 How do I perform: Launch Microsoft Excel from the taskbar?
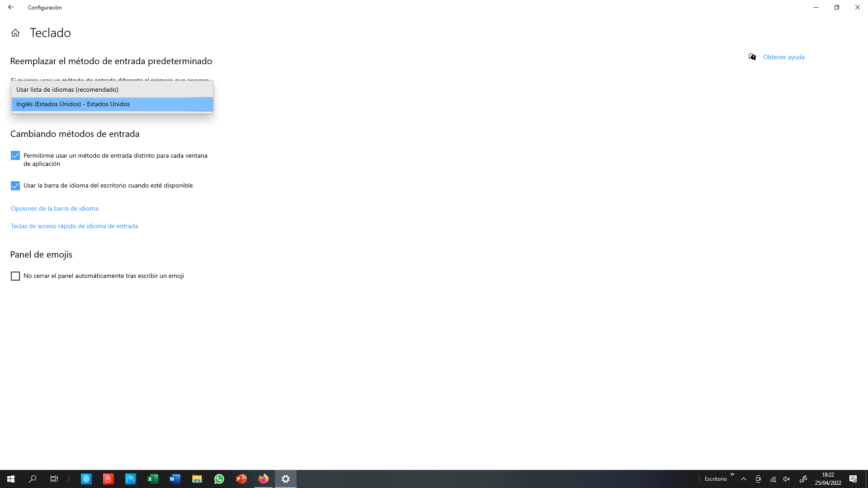(x=152, y=479)
